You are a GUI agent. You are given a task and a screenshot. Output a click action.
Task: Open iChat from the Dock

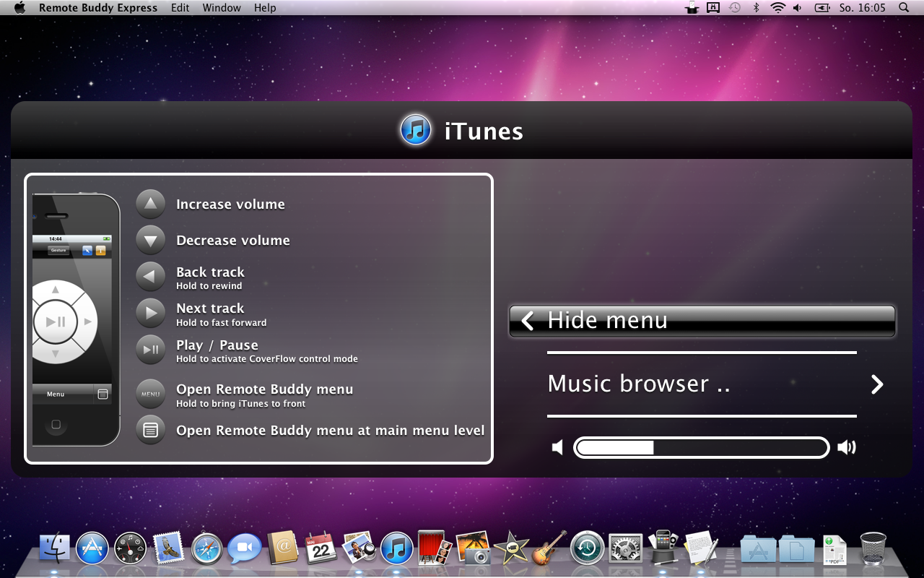pyautogui.click(x=245, y=548)
